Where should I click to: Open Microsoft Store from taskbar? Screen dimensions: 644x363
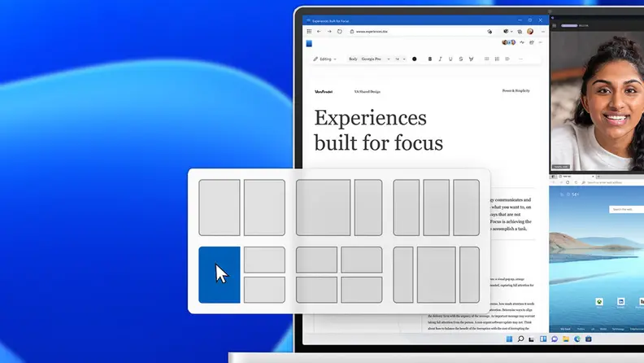pos(589,339)
